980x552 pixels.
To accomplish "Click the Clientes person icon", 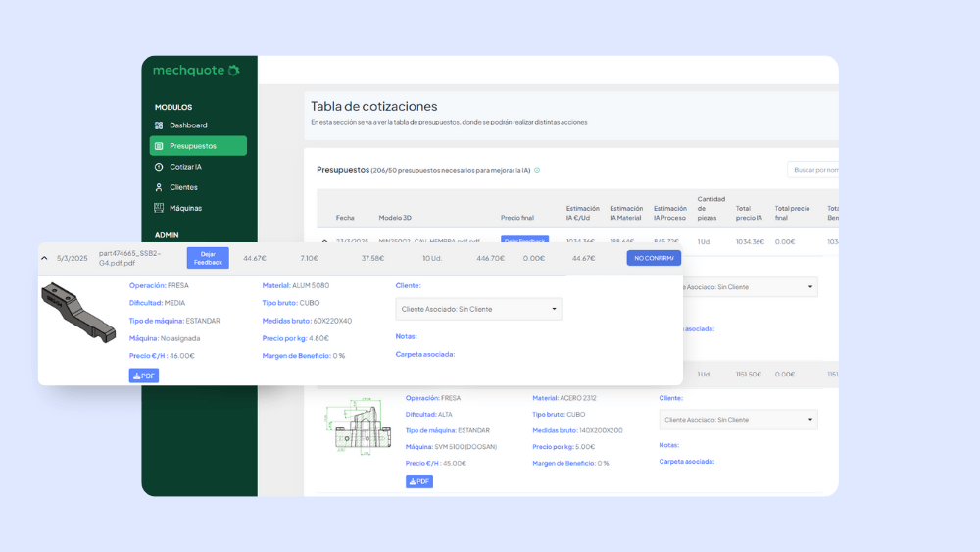I will click(x=159, y=187).
